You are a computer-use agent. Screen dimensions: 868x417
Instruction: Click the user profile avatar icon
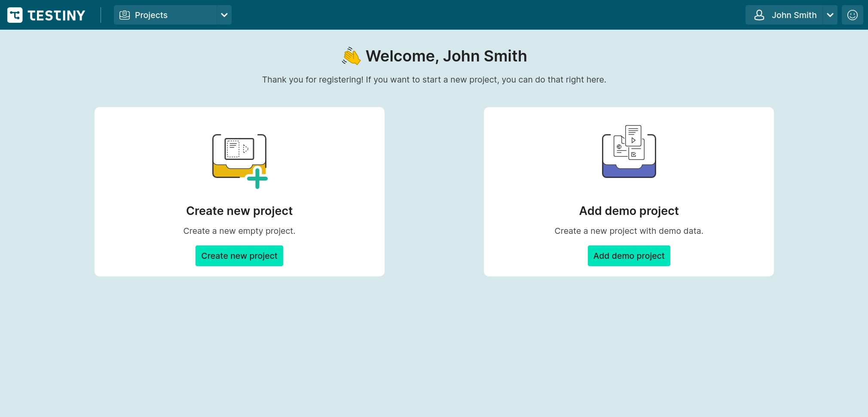tap(759, 15)
